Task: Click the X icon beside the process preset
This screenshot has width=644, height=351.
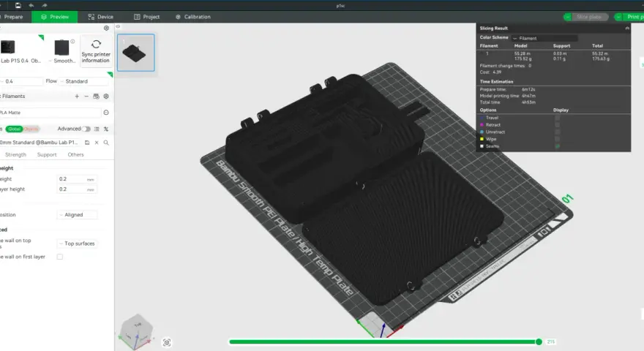Action: coord(97,143)
